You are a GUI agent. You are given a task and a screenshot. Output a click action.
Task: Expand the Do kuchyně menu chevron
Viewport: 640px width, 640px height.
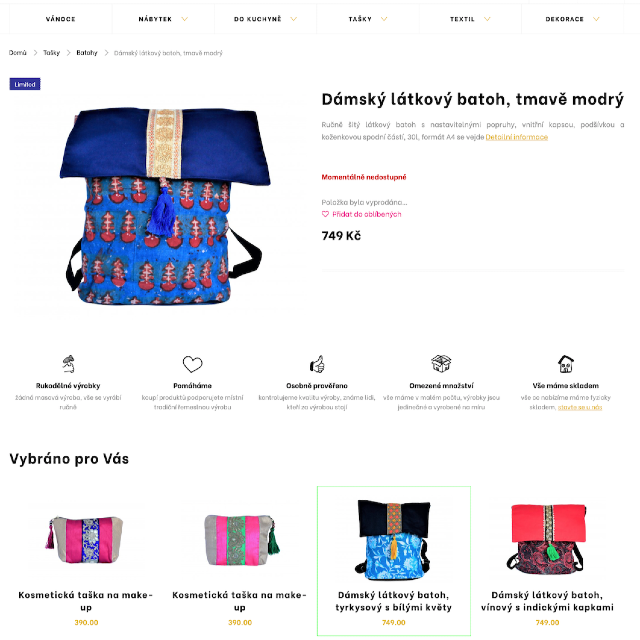pos(293,19)
